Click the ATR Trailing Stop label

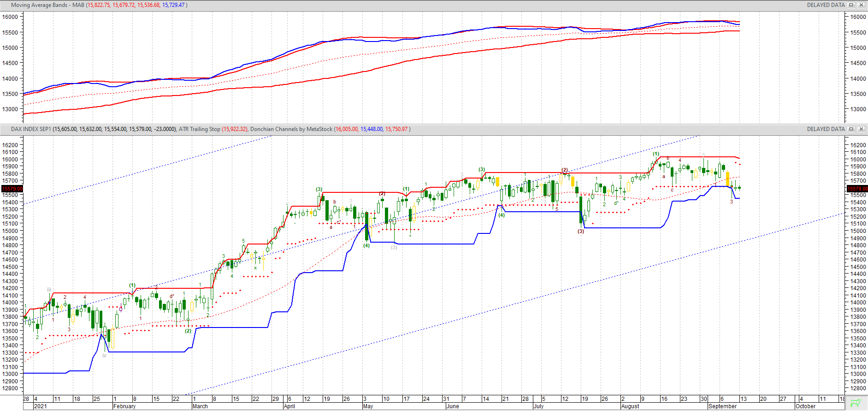200,129
